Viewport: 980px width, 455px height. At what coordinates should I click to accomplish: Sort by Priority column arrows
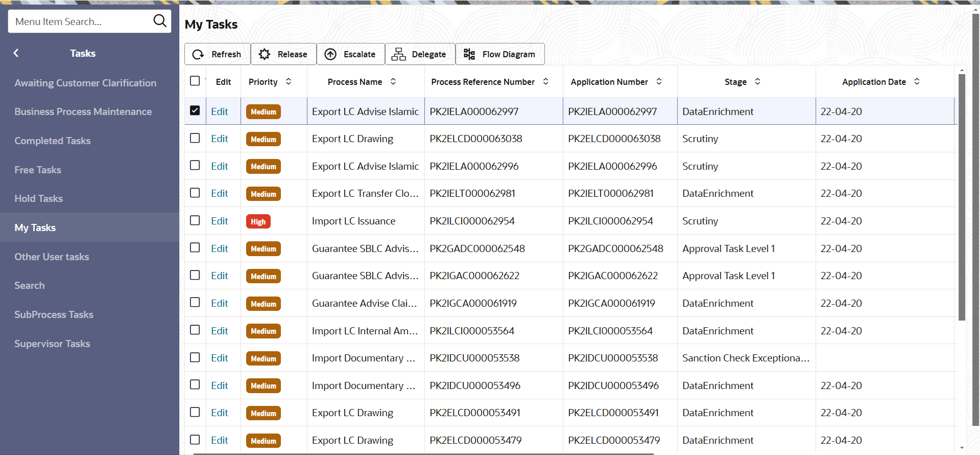(289, 81)
